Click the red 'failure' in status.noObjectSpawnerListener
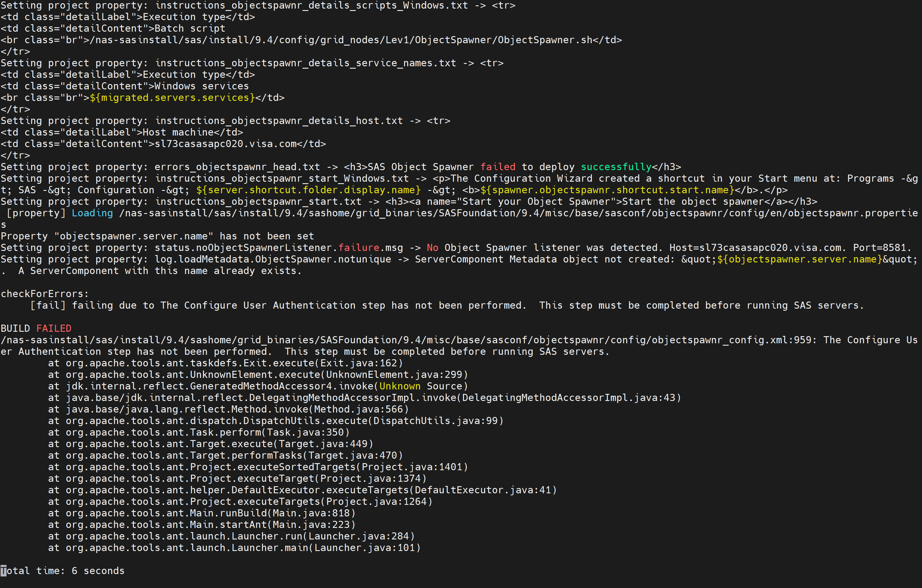Image resolution: width=922 pixels, height=588 pixels. pos(359,248)
